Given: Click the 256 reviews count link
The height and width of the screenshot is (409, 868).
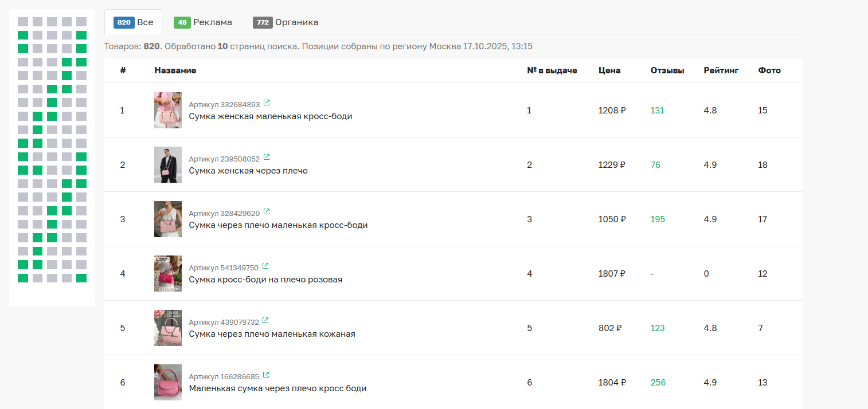Looking at the screenshot, I should pyautogui.click(x=658, y=383).
